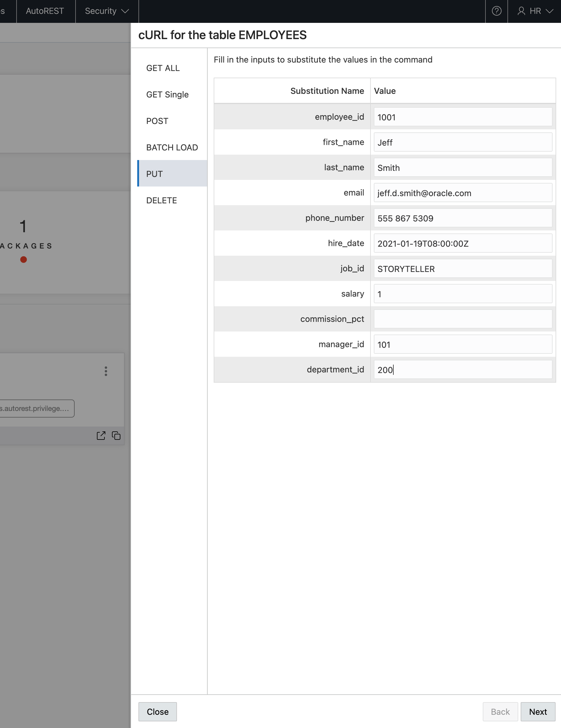Click the help question mark icon
Screen dimensions: 561x728
pos(496,11)
